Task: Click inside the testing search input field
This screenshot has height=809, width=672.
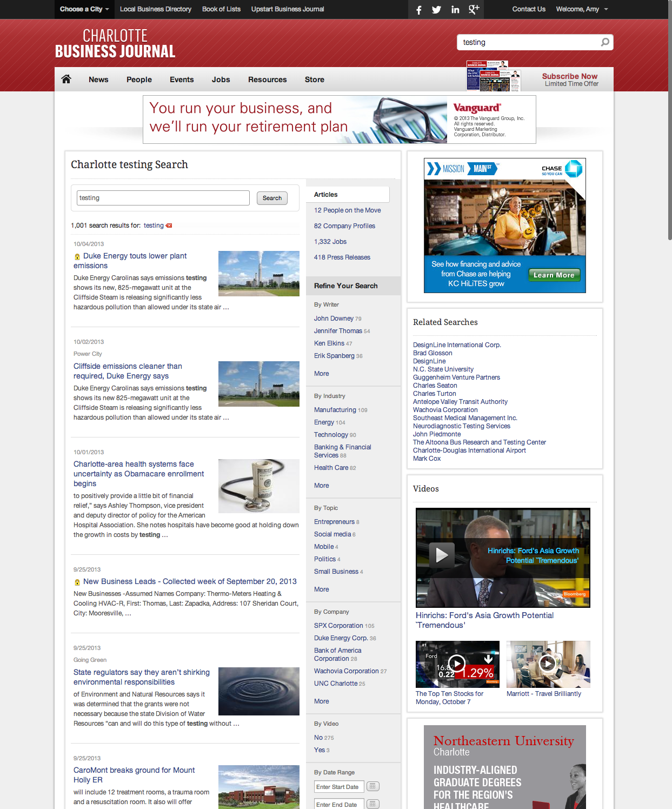Action: click(x=162, y=198)
